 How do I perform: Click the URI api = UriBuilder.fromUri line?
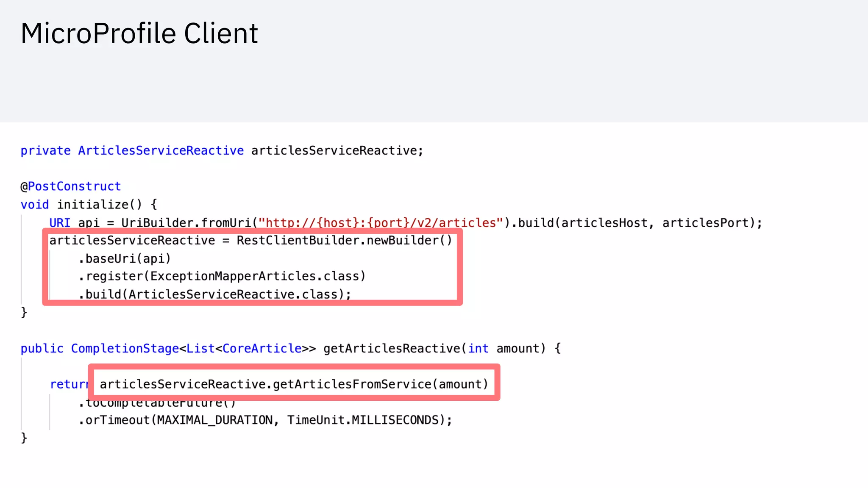[406, 223]
